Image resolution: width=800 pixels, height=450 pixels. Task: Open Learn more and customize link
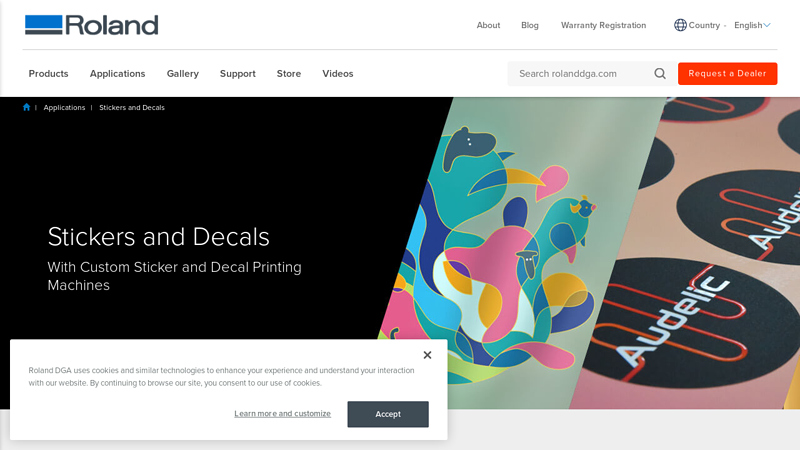point(282,413)
